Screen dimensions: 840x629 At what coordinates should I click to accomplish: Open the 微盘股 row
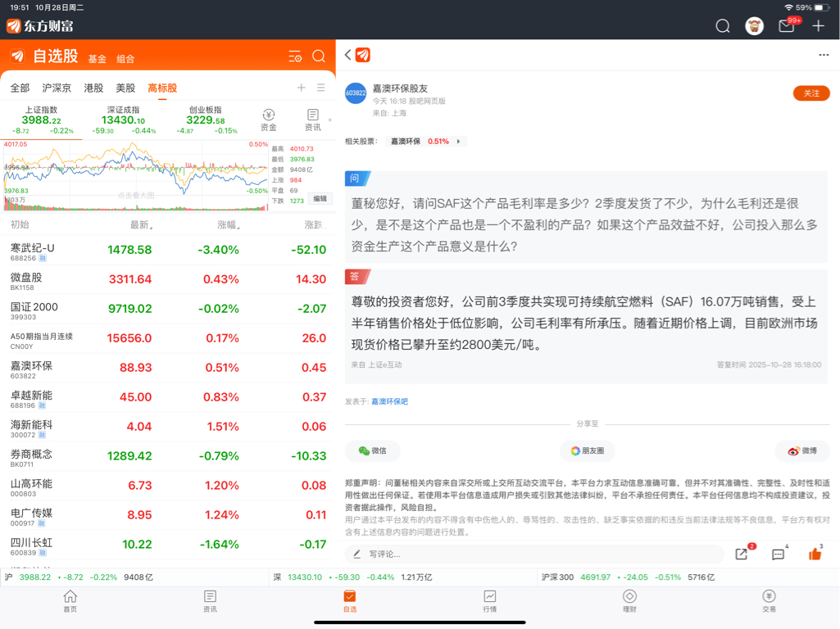point(168,279)
